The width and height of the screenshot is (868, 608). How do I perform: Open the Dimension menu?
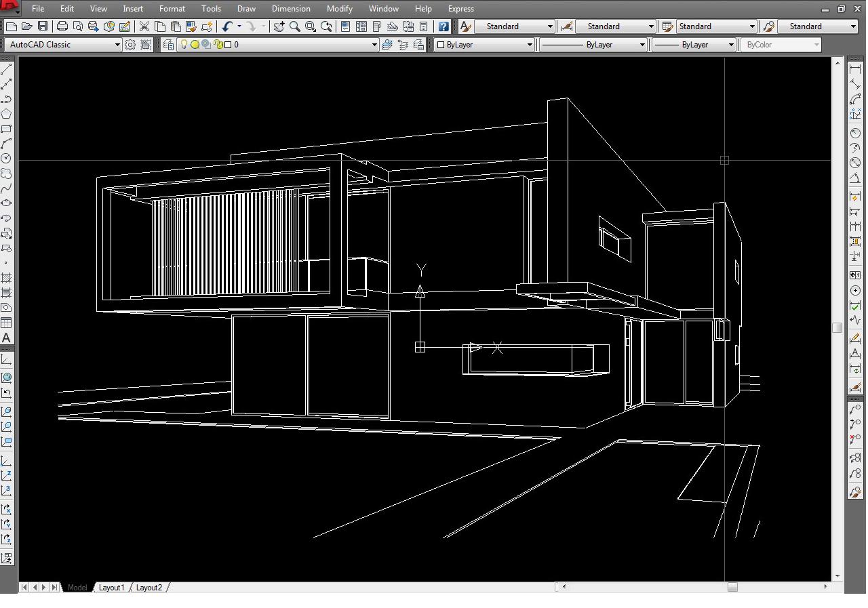click(290, 9)
